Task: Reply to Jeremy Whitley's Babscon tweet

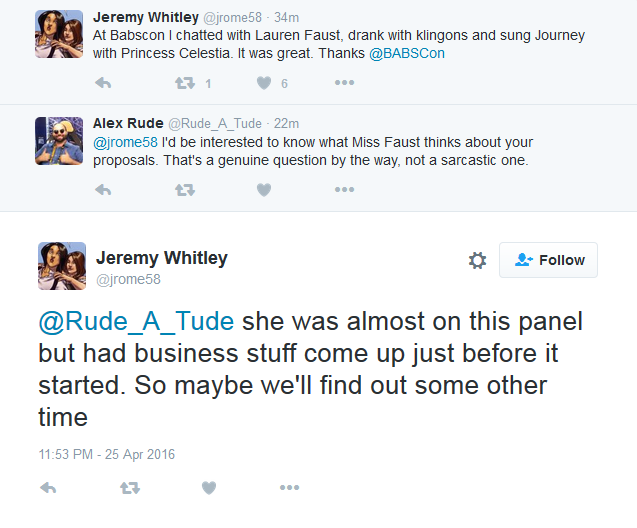Action: 102,83
